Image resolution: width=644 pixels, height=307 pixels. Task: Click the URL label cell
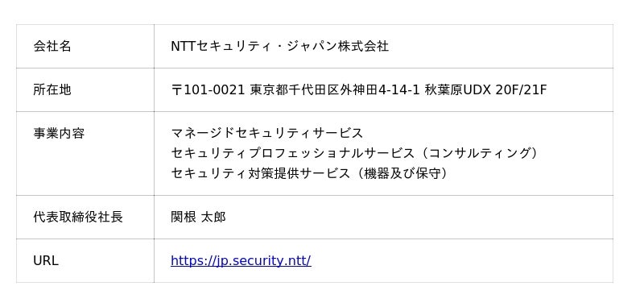pyautogui.click(x=85, y=260)
